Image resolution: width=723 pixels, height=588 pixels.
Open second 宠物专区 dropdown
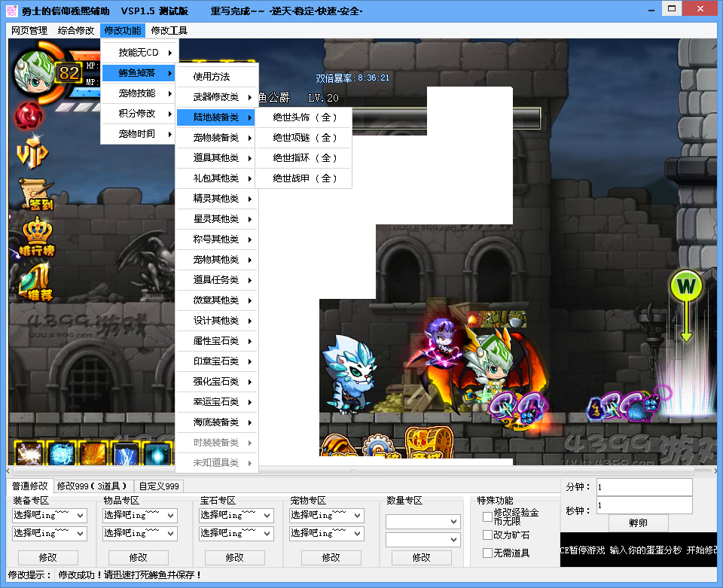[x=327, y=533]
